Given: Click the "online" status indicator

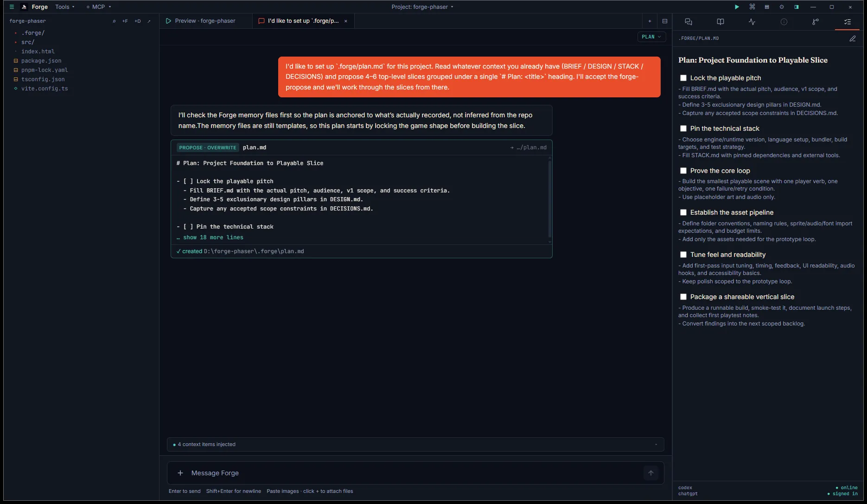Looking at the screenshot, I should [847, 488].
